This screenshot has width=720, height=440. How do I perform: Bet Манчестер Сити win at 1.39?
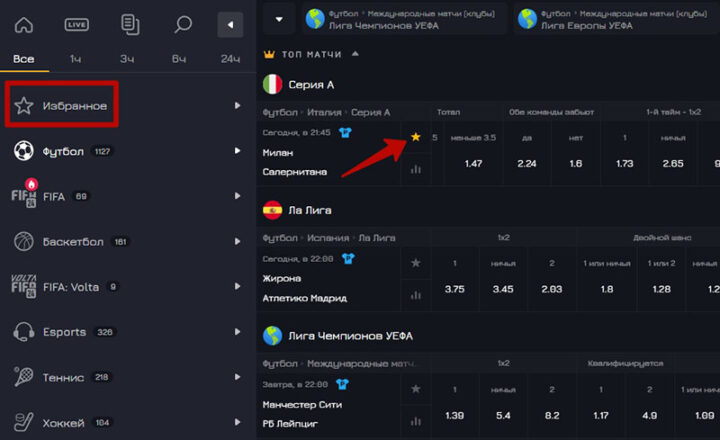[455, 404]
